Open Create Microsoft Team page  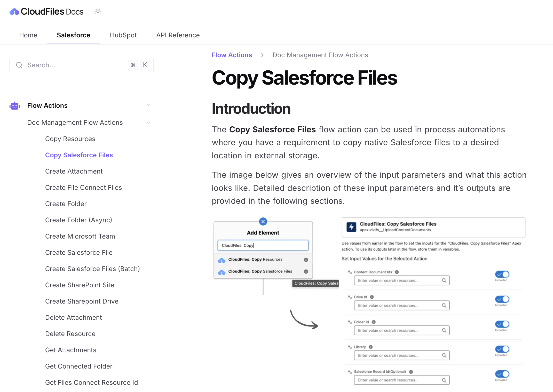(x=80, y=236)
